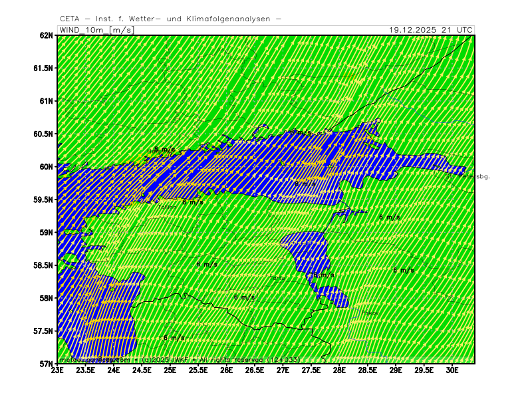The height and width of the screenshot is (399, 532).
Task: Click the 57N latitude label
Action: pyautogui.click(x=45, y=364)
